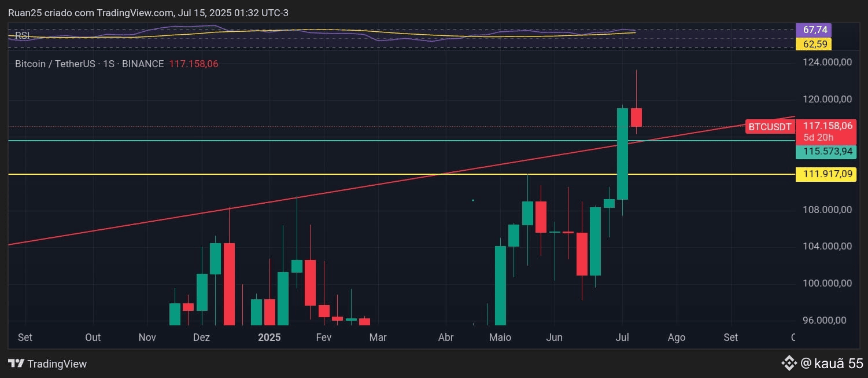Click the 100.000,00 price axis label
Viewport: 868px width, 378px height.
click(828, 283)
